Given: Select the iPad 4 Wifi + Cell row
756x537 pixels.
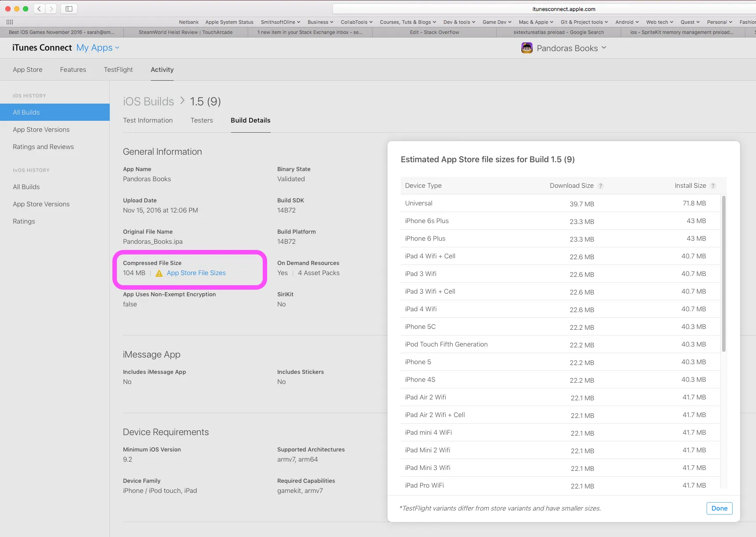Looking at the screenshot, I should (x=560, y=256).
